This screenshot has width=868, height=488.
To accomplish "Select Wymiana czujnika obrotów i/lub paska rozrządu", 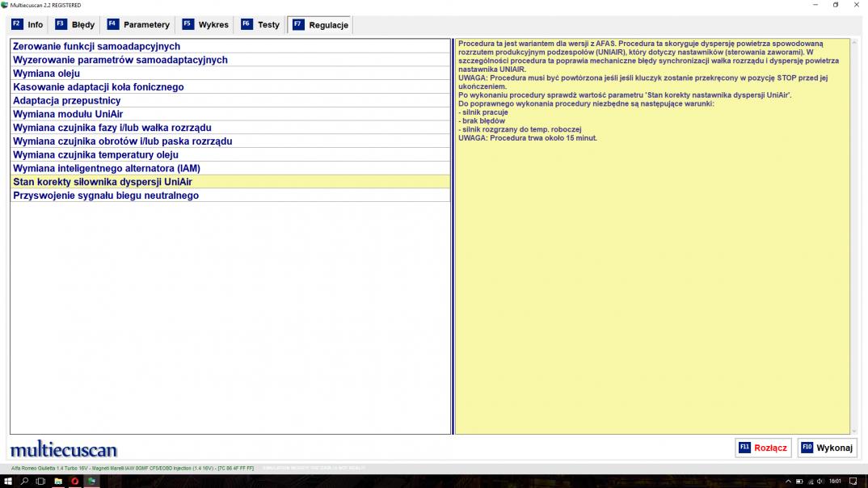I will [x=230, y=141].
